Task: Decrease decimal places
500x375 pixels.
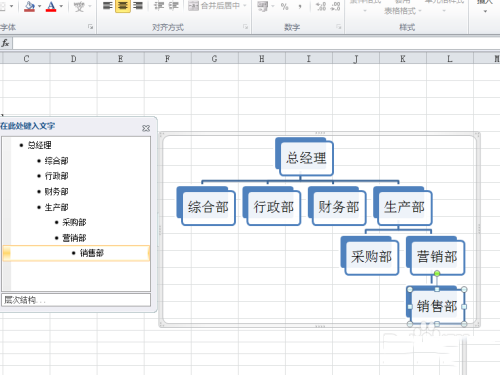Action: point(335,6)
